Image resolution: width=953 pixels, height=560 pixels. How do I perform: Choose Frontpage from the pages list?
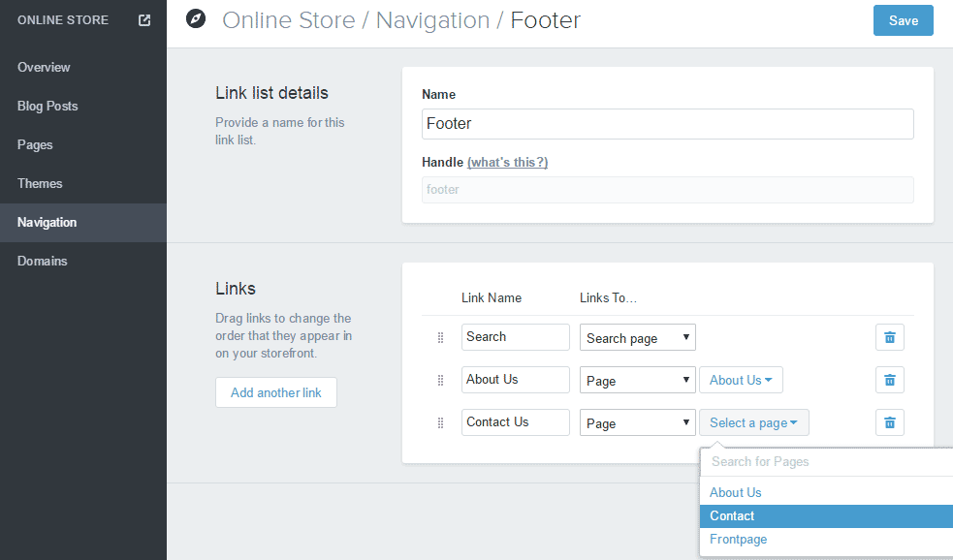738,540
